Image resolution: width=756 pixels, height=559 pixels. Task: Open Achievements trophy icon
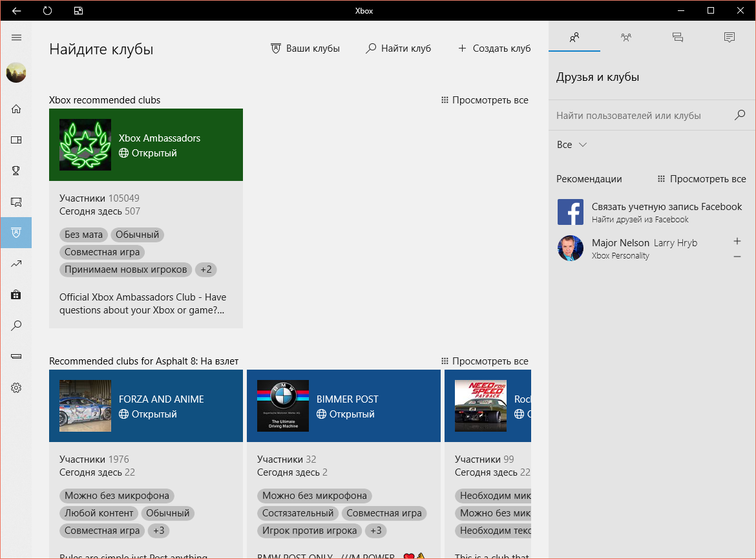pyautogui.click(x=16, y=171)
